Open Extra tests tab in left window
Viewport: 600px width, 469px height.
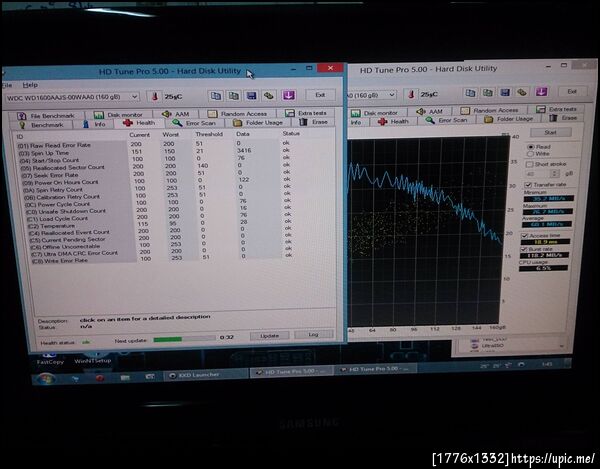(x=306, y=113)
